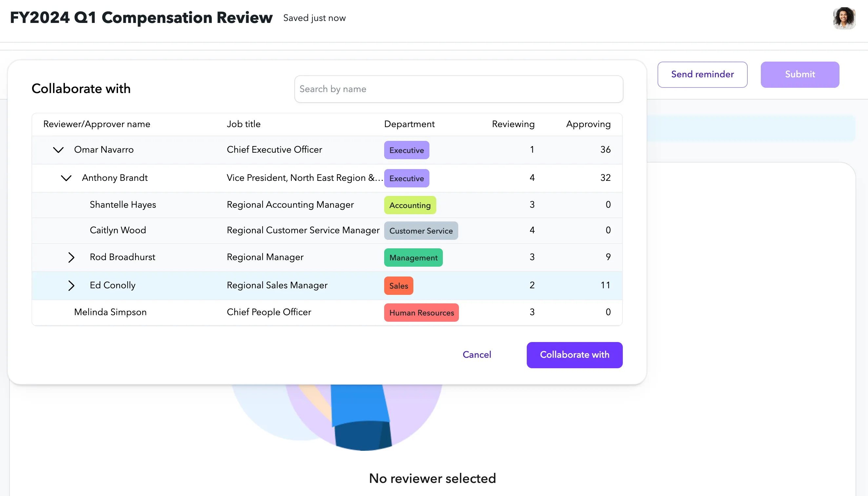Click the Chief People Officer title
The width and height of the screenshot is (868, 496).
pyautogui.click(x=268, y=313)
